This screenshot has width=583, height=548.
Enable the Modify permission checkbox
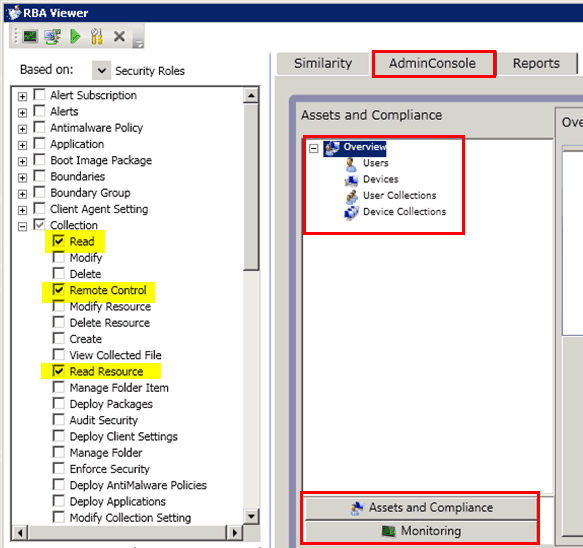click(x=59, y=257)
